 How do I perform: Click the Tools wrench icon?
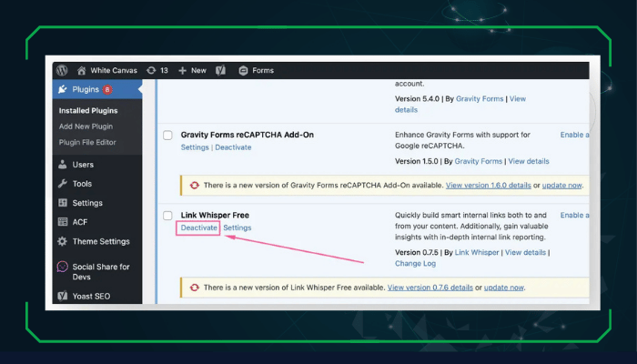coord(63,184)
